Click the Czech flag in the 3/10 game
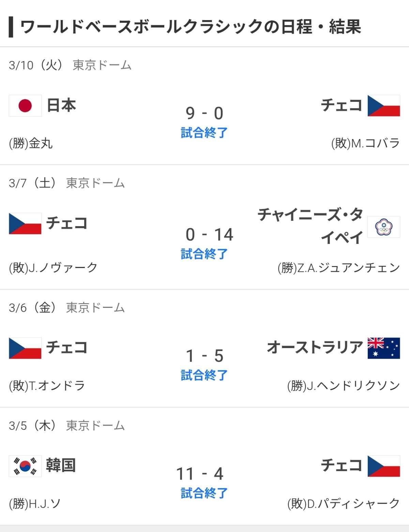 [384, 106]
